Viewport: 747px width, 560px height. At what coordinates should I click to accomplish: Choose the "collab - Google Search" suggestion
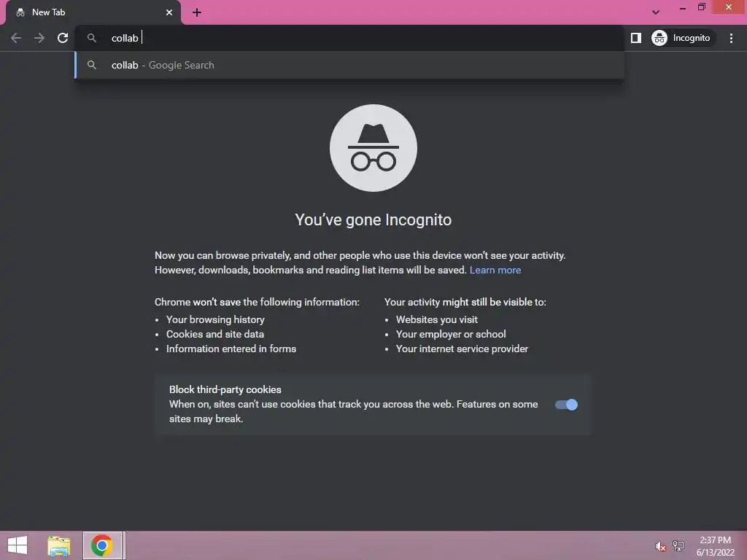[x=349, y=65]
